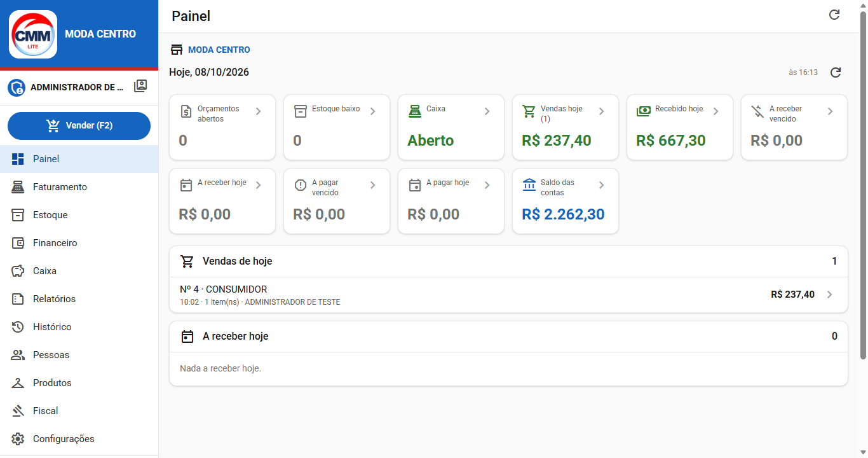
Task: Open the Financeiro section
Action: 79,243
